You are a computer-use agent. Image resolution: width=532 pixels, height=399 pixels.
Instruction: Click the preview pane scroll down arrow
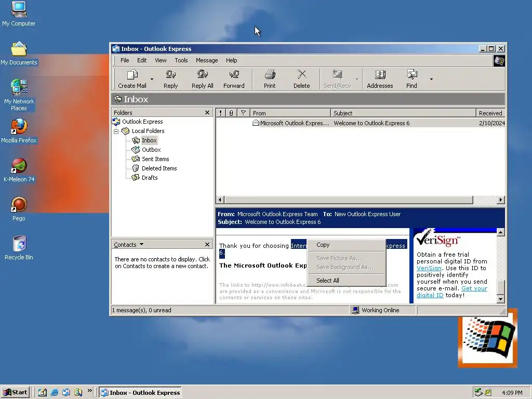click(500, 299)
